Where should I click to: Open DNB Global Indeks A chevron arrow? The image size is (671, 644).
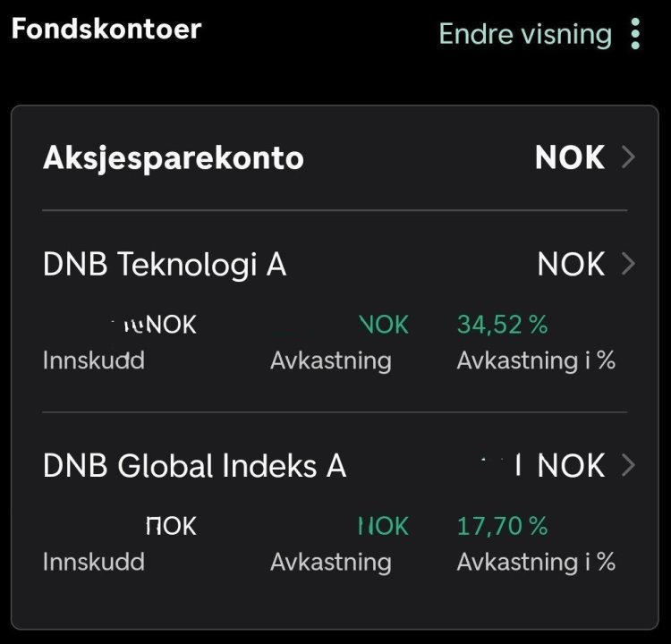coord(628,466)
